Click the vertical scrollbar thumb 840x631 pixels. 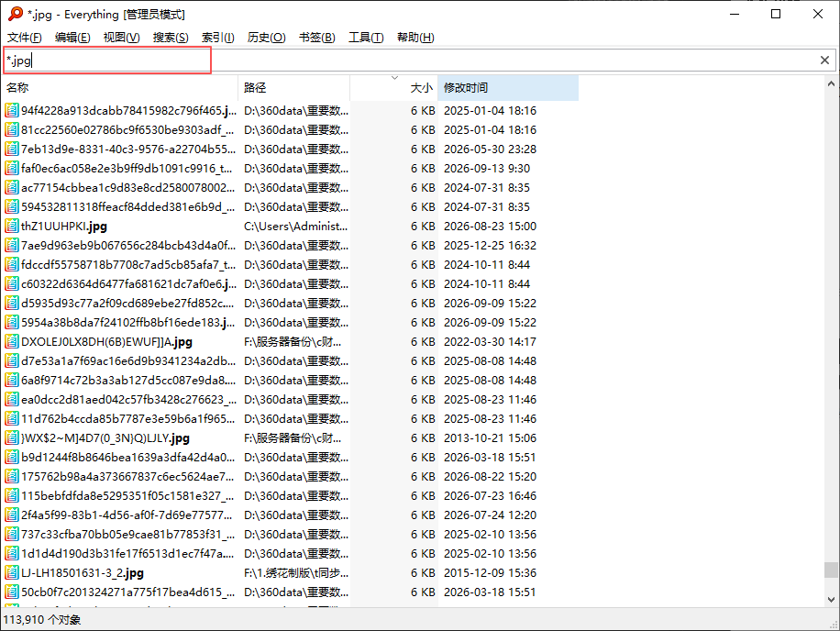831,570
